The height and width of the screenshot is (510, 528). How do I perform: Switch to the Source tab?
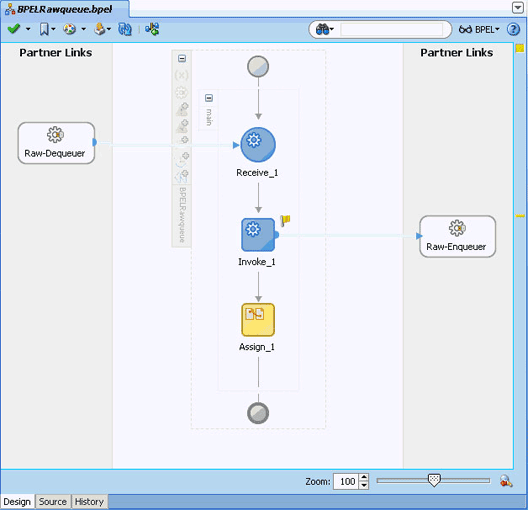click(53, 502)
